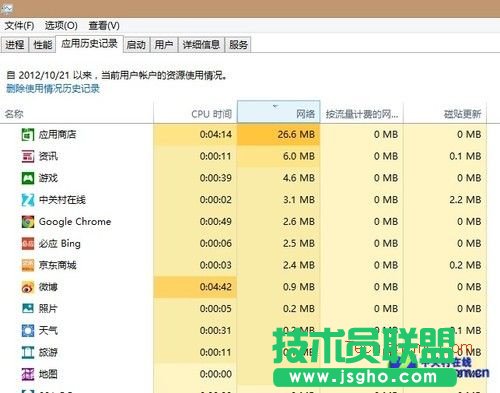
Task: Click the 旅游 app icon
Action: click(28, 352)
